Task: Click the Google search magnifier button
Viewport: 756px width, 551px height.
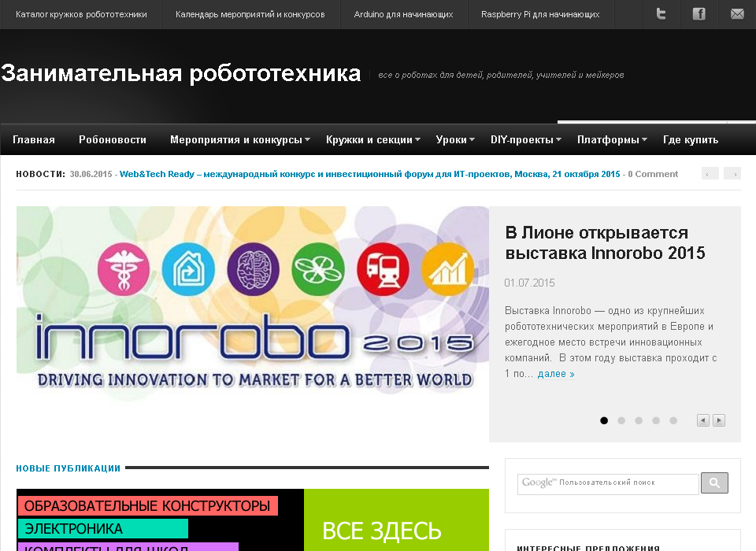Action: (x=714, y=483)
